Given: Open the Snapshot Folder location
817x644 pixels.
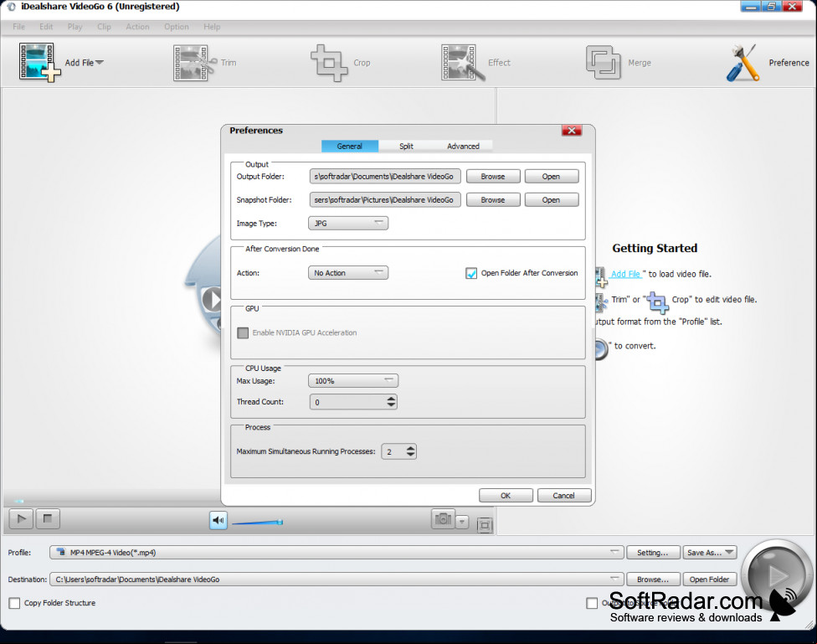Looking at the screenshot, I should 552,199.
